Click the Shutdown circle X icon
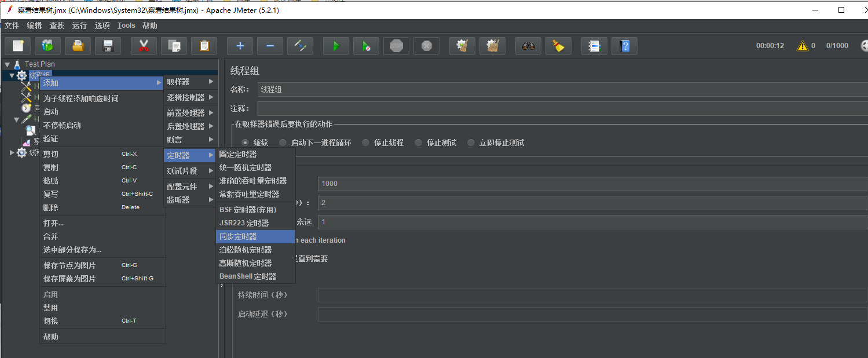 426,46
